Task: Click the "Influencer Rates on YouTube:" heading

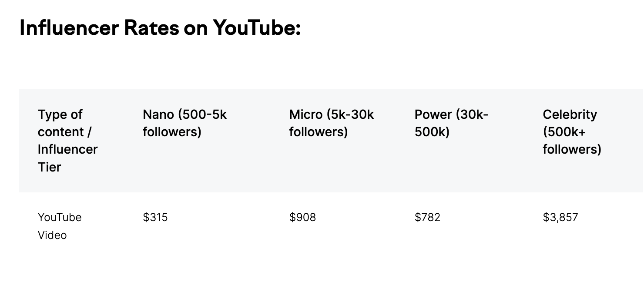Action: (160, 28)
